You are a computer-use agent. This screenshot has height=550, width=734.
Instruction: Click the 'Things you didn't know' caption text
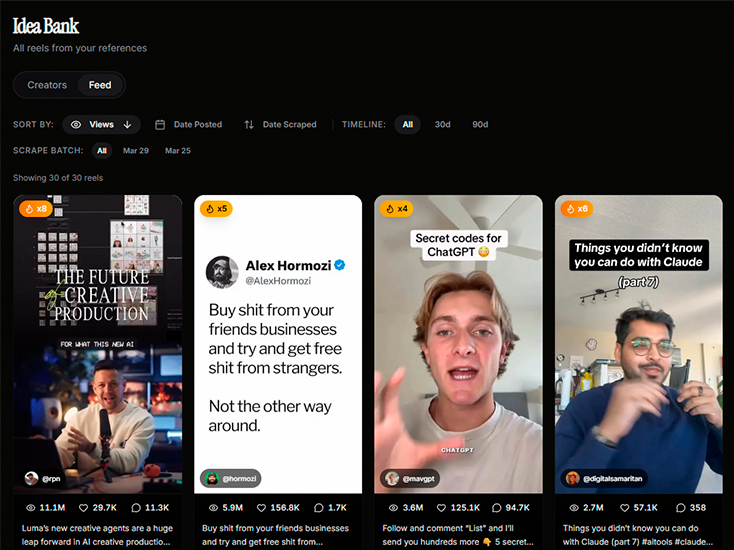(638, 535)
